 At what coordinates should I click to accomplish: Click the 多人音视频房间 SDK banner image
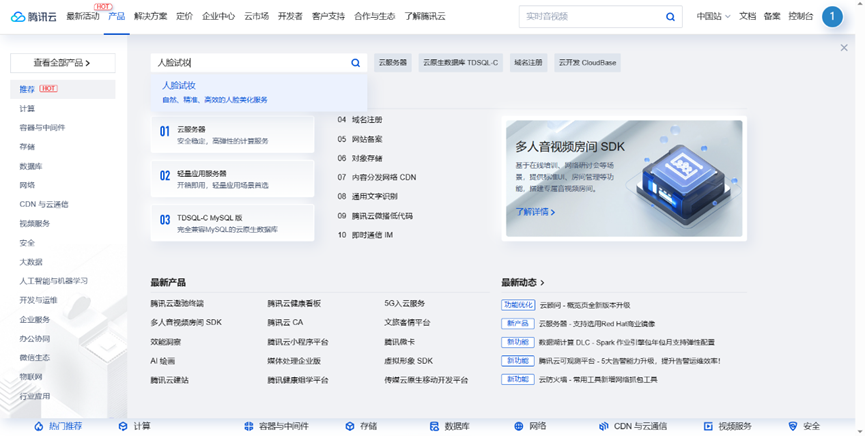[624, 178]
